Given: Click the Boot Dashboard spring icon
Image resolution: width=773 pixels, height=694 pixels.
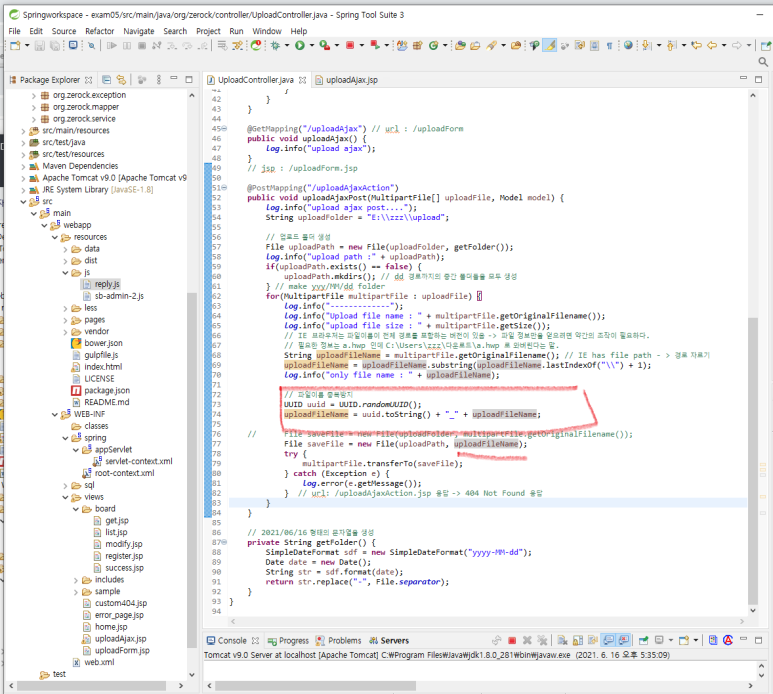Looking at the screenshot, I should [x=256, y=45].
